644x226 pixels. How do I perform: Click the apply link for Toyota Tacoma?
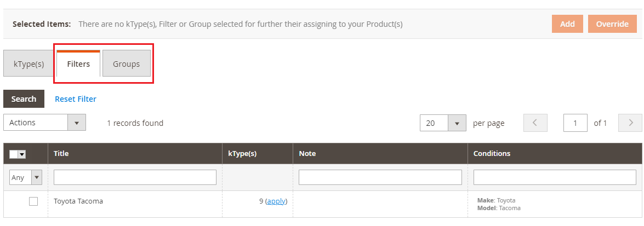coord(276,201)
